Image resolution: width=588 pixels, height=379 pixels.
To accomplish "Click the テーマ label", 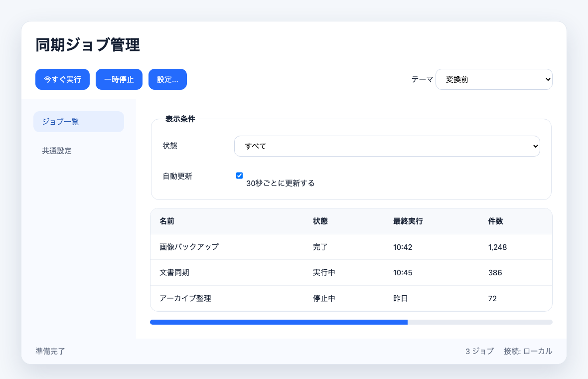I will (x=422, y=80).
